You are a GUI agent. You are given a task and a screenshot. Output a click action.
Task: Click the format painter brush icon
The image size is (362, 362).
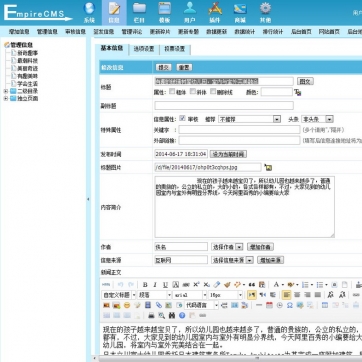tap(227, 285)
